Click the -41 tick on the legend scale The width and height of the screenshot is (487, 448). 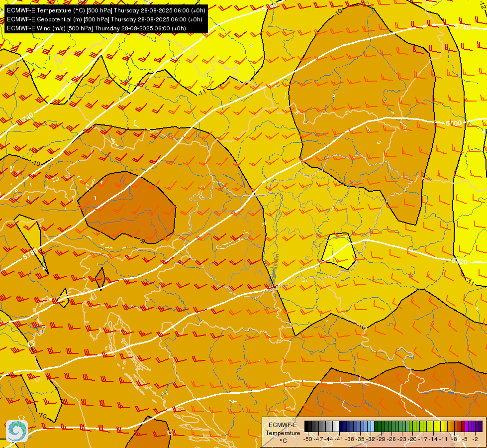point(339,439)
